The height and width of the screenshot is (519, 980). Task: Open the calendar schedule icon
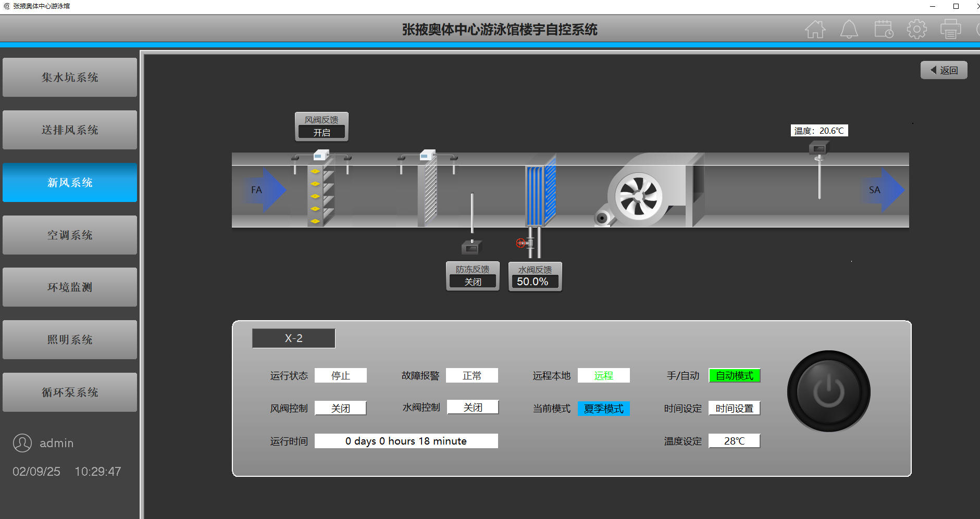click(883, 30)
